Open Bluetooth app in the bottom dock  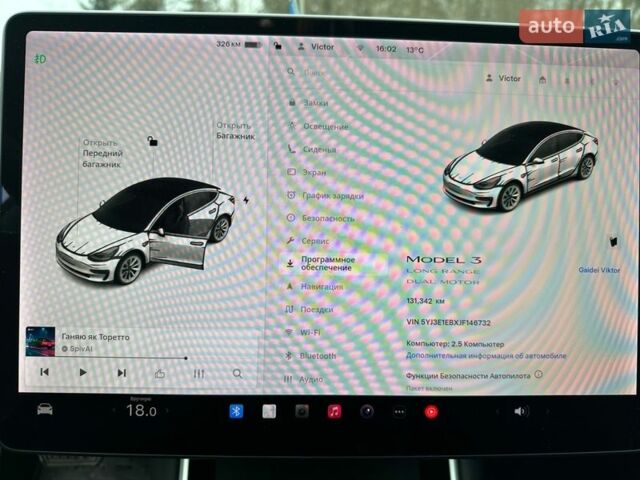click(x=237, y=411)
